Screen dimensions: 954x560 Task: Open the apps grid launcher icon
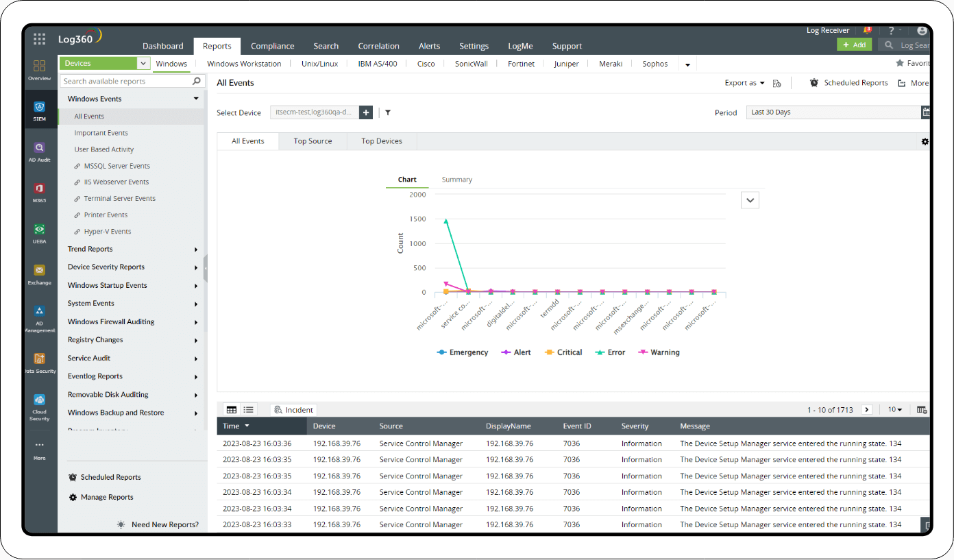click(x=40, y=39)
